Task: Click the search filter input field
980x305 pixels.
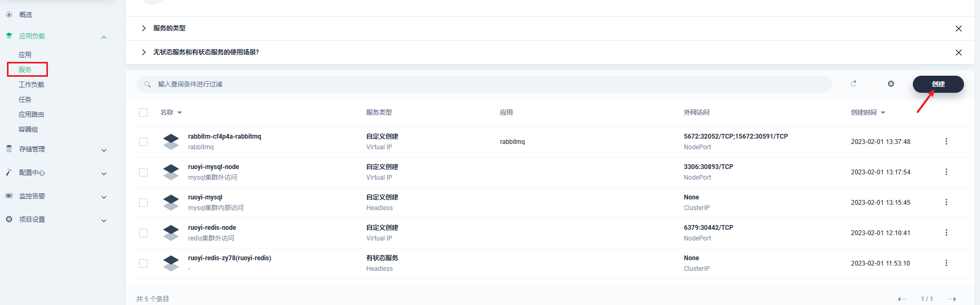Action: click(480, 84)
